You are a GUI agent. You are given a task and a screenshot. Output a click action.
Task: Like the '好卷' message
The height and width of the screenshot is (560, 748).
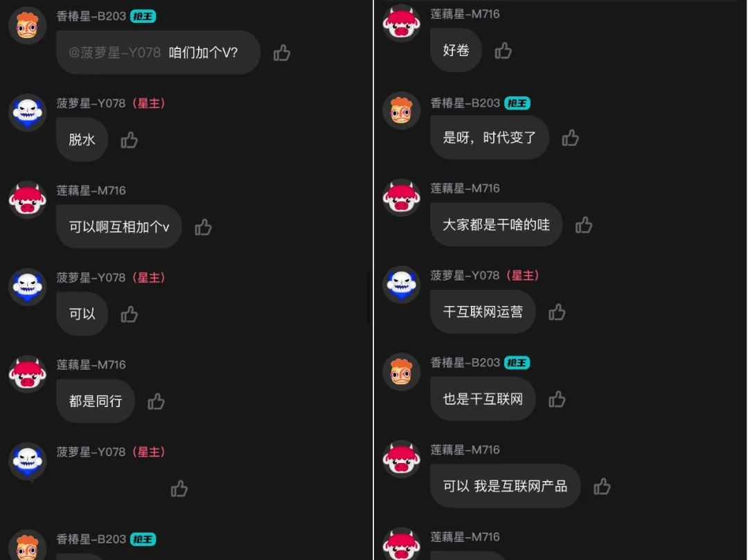click(504, 51)
